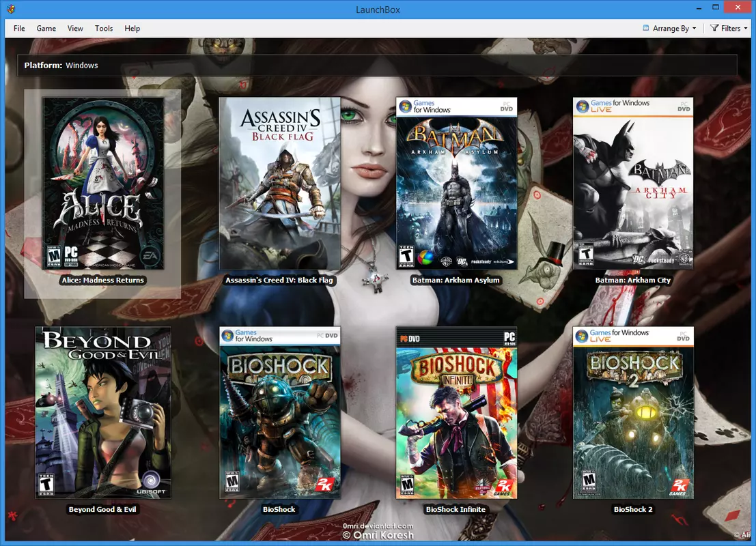The image size is (756, 546).
Task: Select the Alice: Madness Returns cover art
Action: (x=104, y=184)
